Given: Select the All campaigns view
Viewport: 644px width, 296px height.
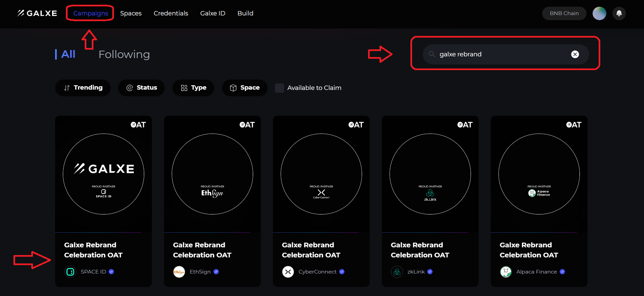Looking at the screenshot, I should point(68,54).
